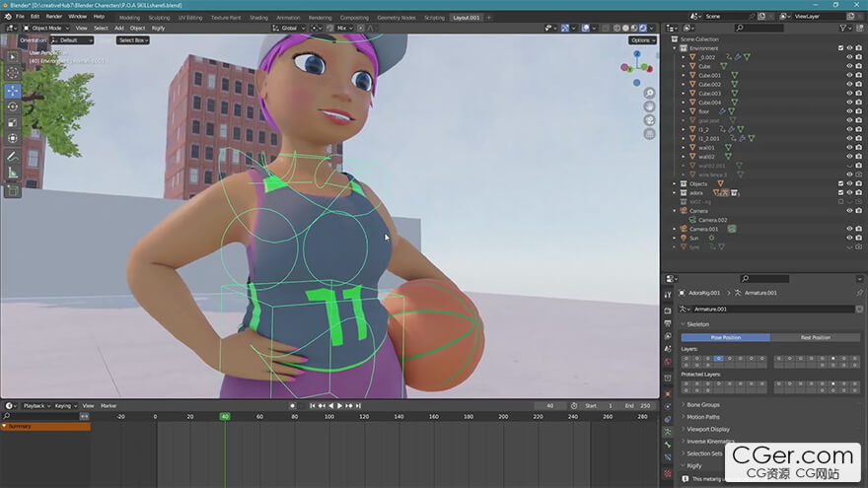868x488 pixels.
Task: Switch to the Geometry Nodes workspace tab
Action: point(396,18)
